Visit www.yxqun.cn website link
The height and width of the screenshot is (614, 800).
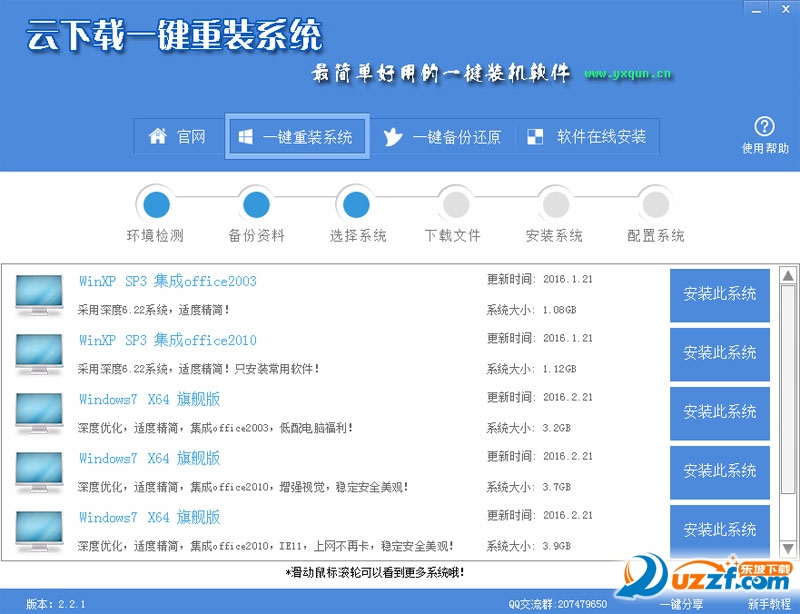628,73
